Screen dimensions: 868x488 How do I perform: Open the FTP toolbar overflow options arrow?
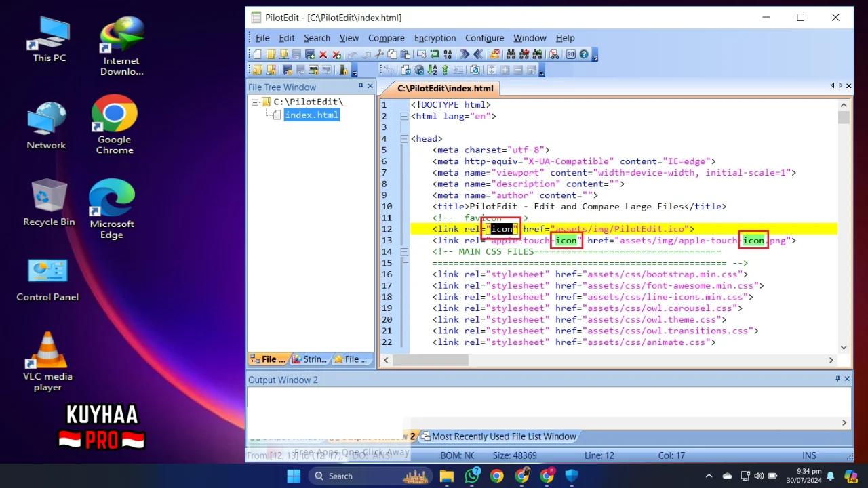(355, 73)
